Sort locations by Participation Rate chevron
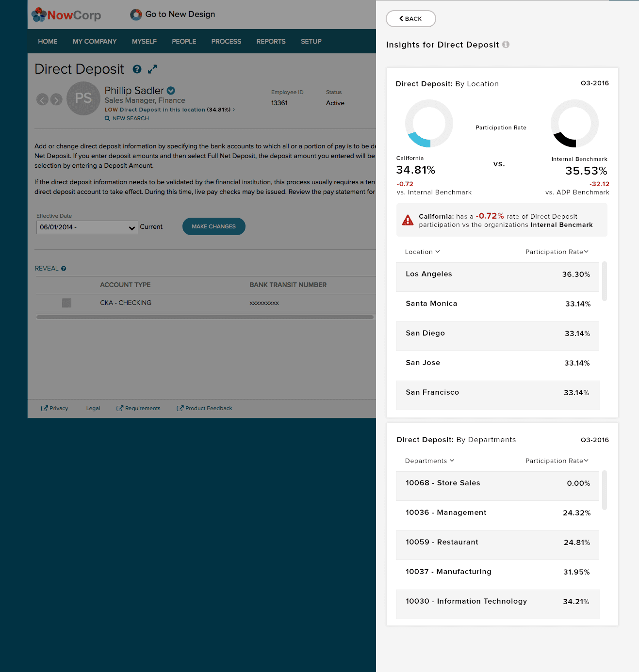The width and height of the screenshot is (639, 672). coord(586,252)
